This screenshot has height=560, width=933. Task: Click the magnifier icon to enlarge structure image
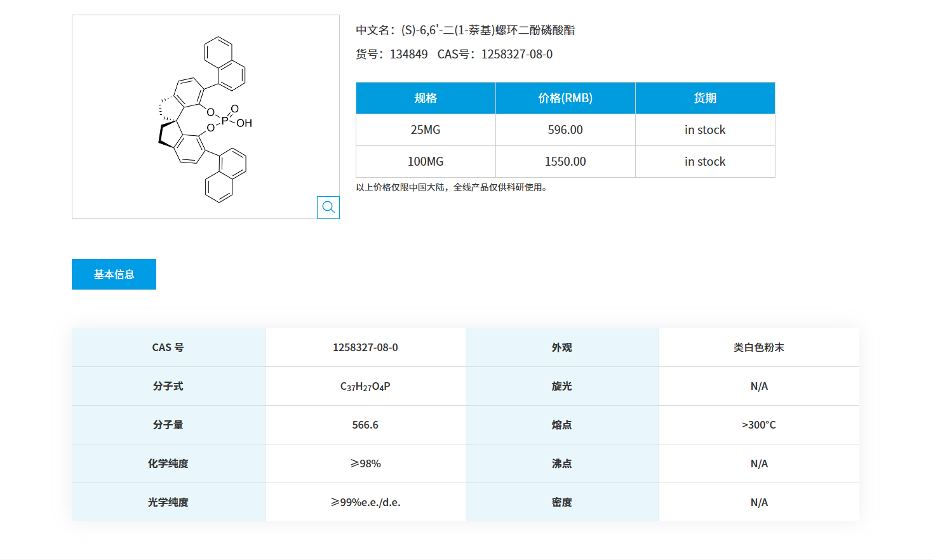pos(328,207)
